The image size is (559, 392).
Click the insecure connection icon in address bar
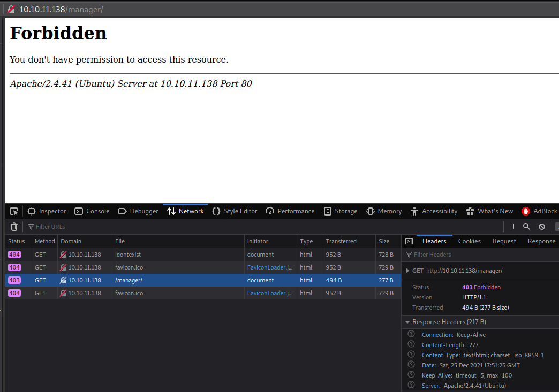coord(11,9)
